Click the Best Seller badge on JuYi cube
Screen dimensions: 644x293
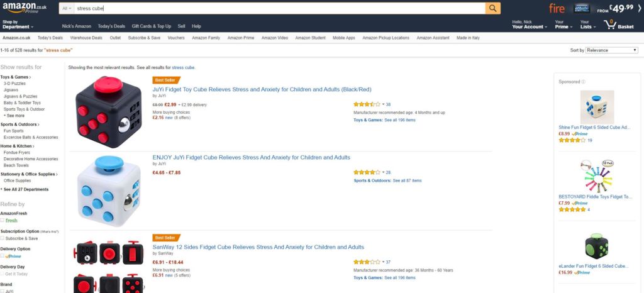tap(166, 80)
